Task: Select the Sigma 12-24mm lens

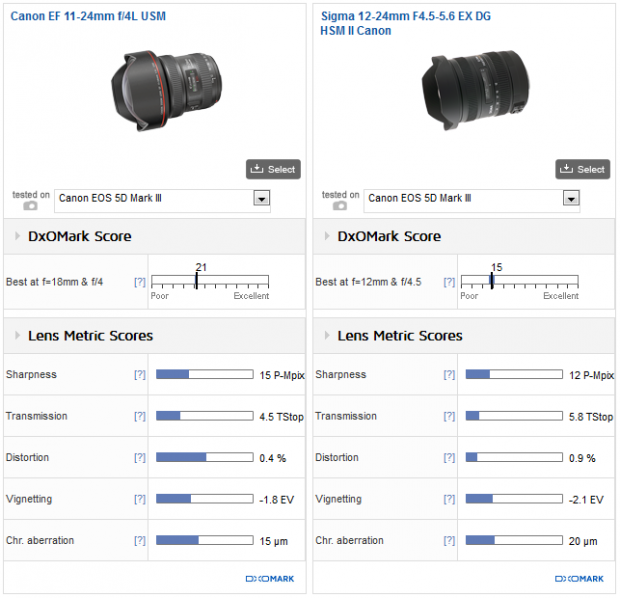Action: pyautogui.click(x=582, y=169)
